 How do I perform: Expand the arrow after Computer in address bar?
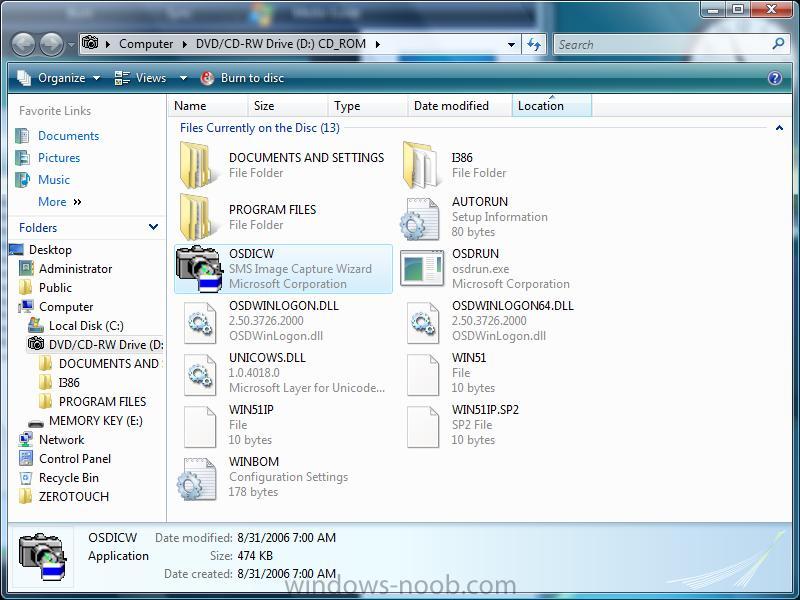click(x=185, y=44)
